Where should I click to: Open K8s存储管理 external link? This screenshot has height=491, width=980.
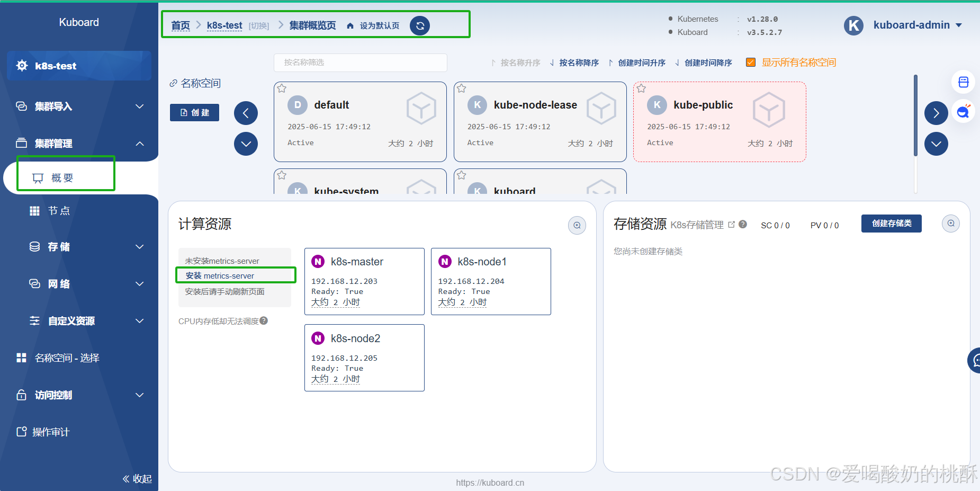(703, 225)
